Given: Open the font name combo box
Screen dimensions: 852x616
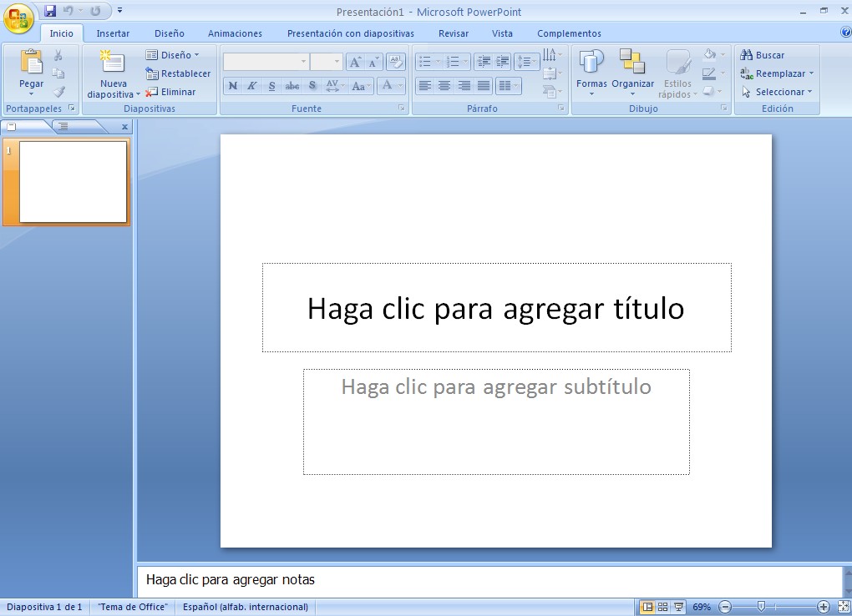Looking at the screenshot, I should (266, 62).
